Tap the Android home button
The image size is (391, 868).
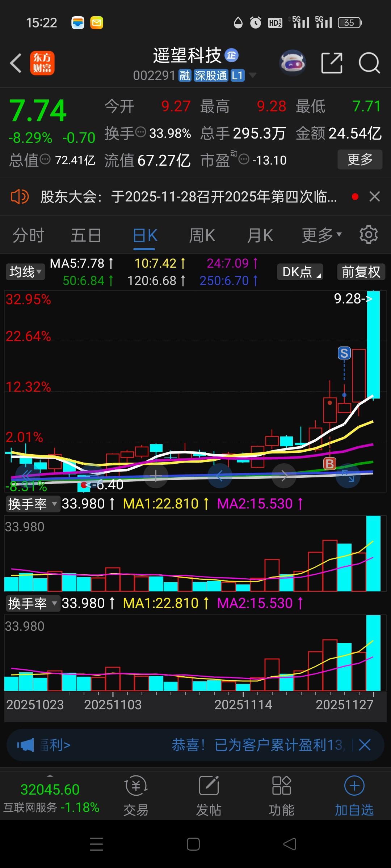pos(193,844)
